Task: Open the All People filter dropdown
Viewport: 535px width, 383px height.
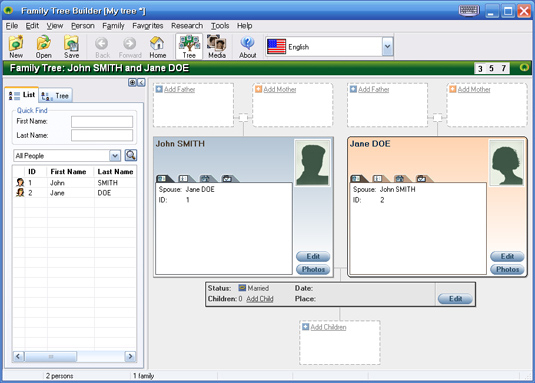Action: [x=115, y=156]
